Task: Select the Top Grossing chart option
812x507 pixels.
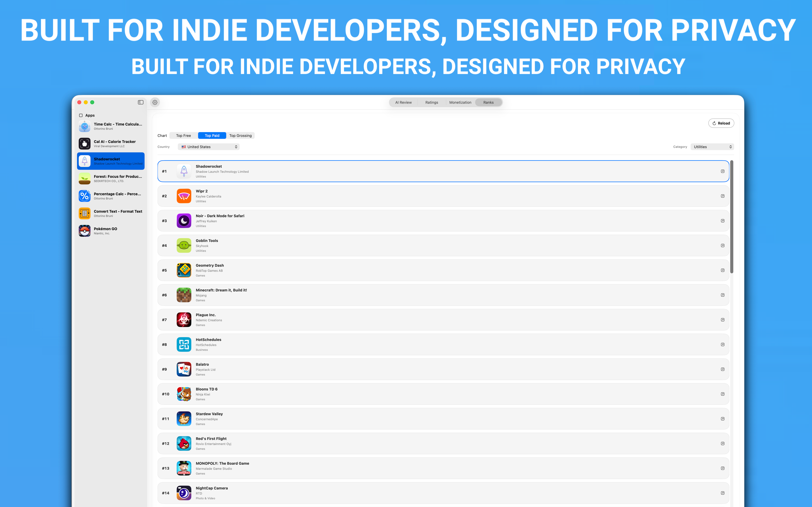Action: pos(240,135)
